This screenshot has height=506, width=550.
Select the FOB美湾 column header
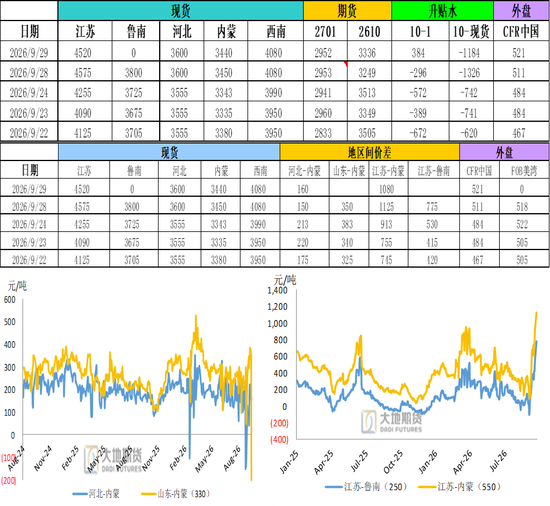point(524,170)
